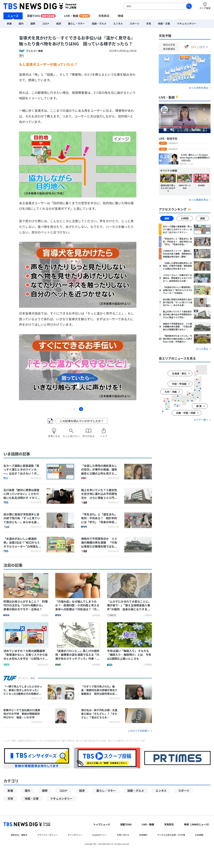Select 近畿・中国・四国 region on map
This screenshot has height=868, width=214.
187,413
